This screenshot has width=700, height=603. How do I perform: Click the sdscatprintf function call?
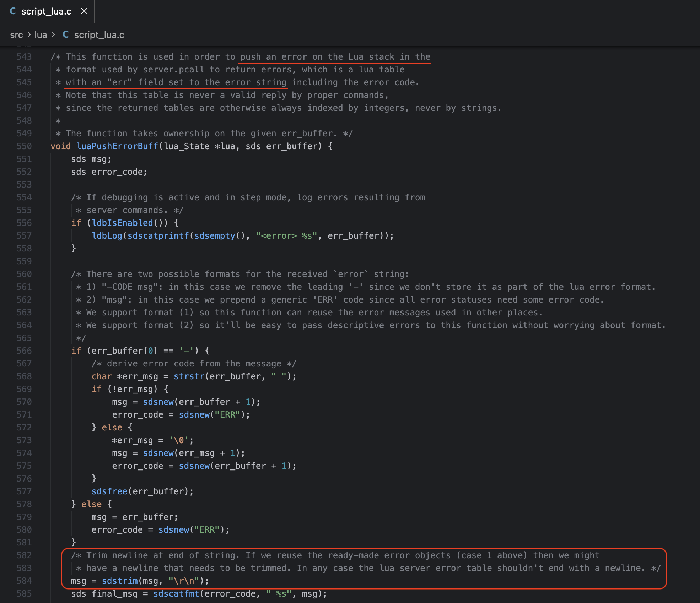pos(158,236)
